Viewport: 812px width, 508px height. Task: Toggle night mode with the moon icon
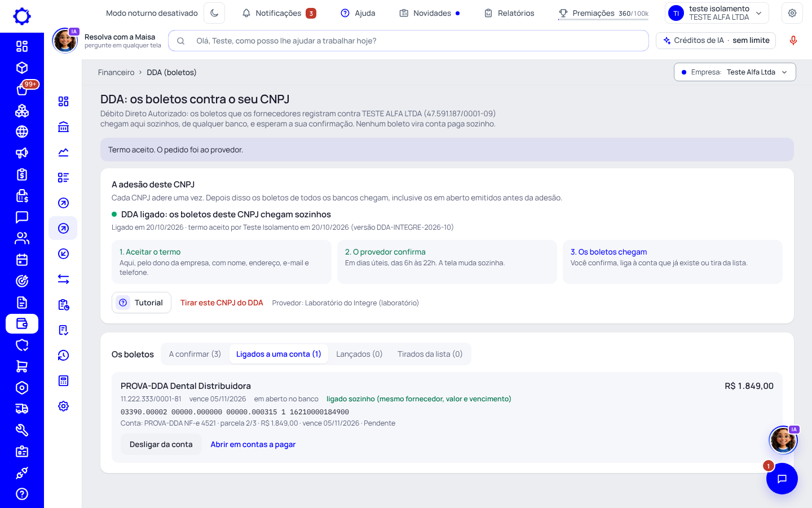click(214, 13)
